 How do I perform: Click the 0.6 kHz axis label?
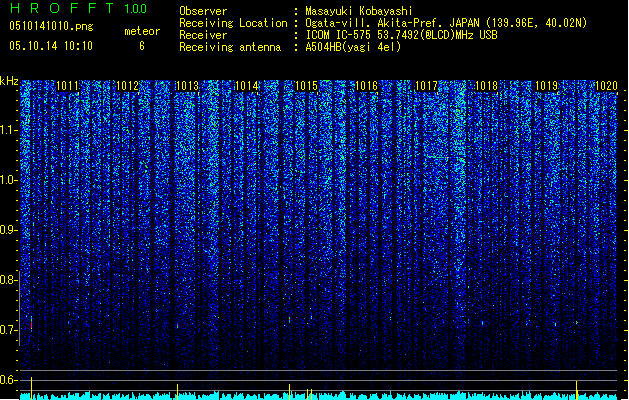(x=9, y=380)
